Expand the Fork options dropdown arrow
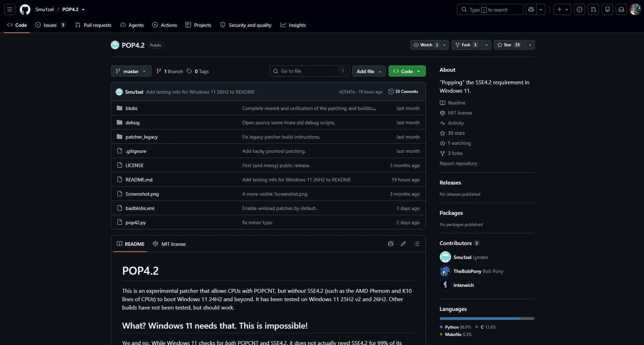The image size is (644, 345). pyautogui.click(x=486, y=45)
